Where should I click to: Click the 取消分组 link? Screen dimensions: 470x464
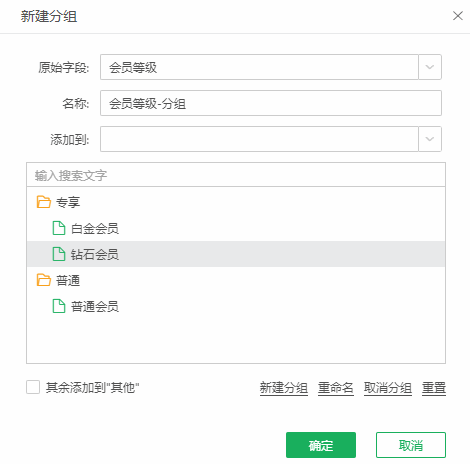[x=388, y=388]
